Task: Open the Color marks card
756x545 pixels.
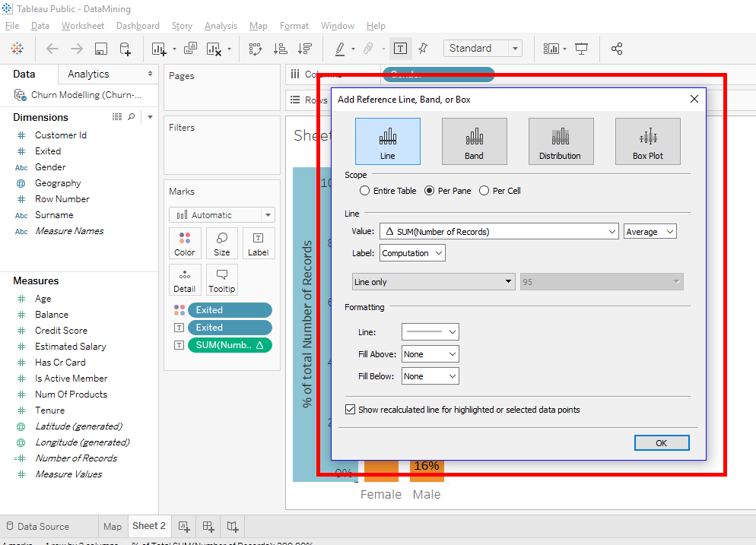Action: click(x=185, y=243)
